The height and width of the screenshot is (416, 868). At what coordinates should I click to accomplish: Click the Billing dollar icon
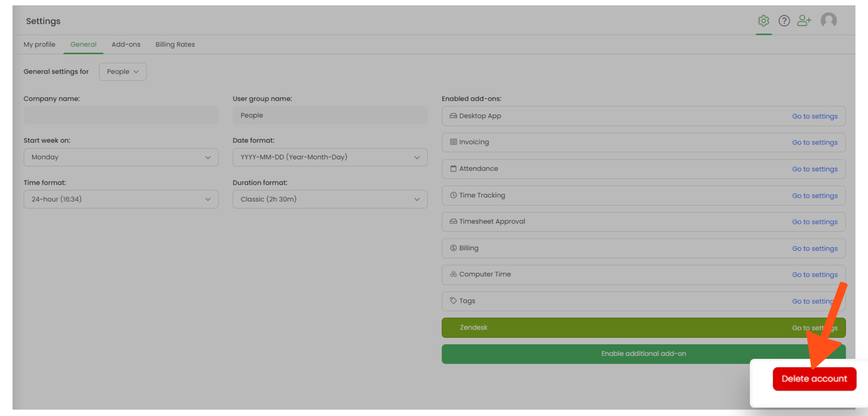click(453, 248)
